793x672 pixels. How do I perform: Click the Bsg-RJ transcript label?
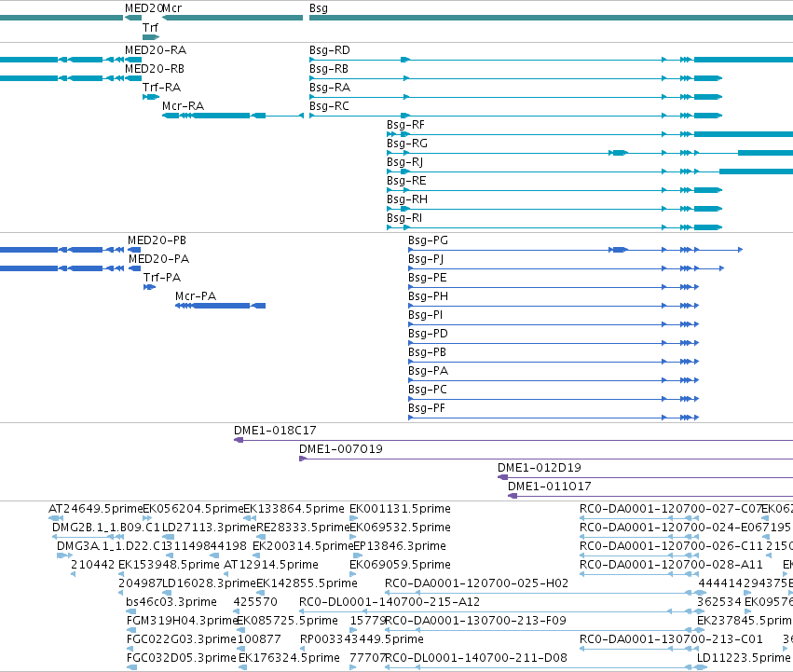pyautogui.click(x=405, y=162)
